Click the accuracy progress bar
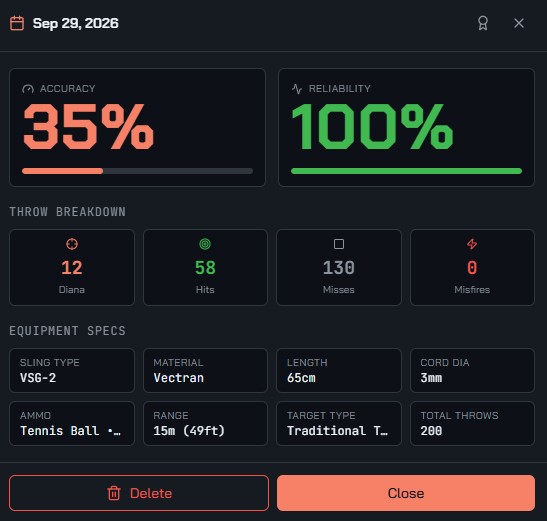 point(137,171)
